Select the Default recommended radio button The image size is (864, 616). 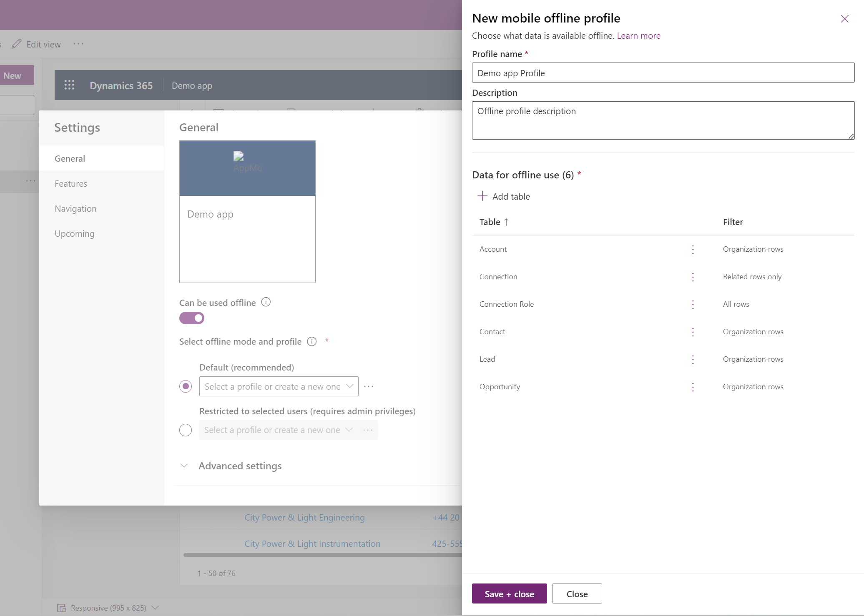pos(185,386)
